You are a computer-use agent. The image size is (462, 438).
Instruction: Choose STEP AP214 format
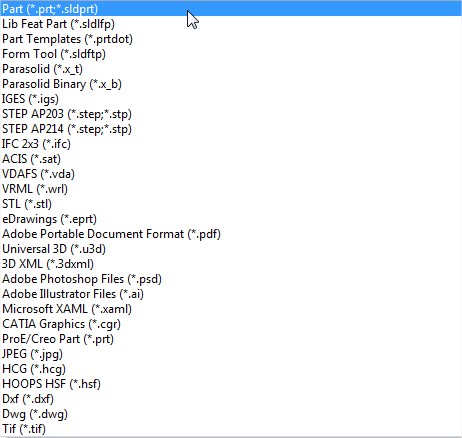click(x=231, y=129)
